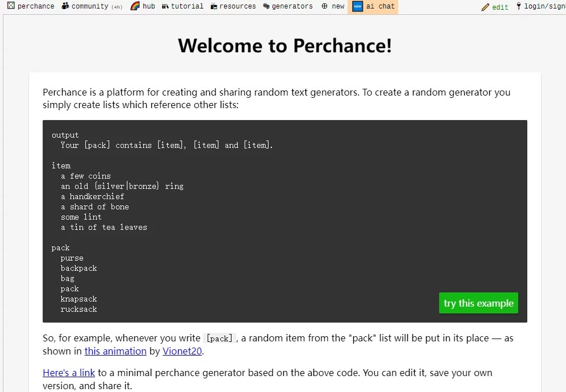
Task: Open the perchance home menu item
Action: coord(31,6)
